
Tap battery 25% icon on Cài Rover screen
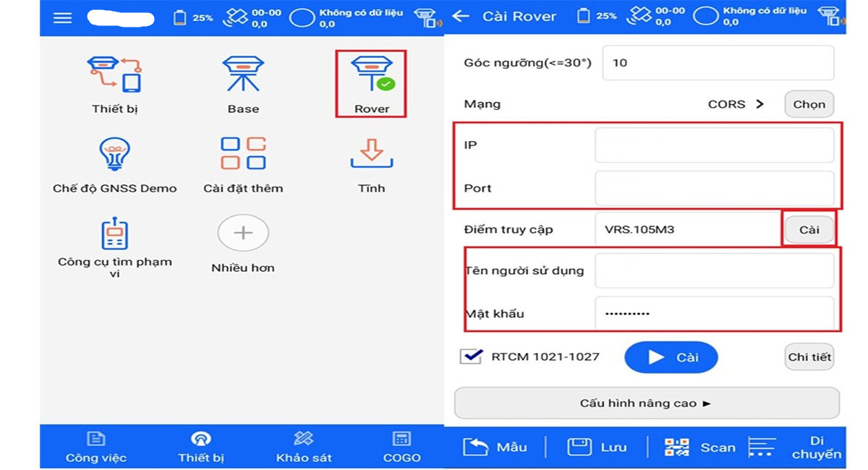(x=584, y=16)
